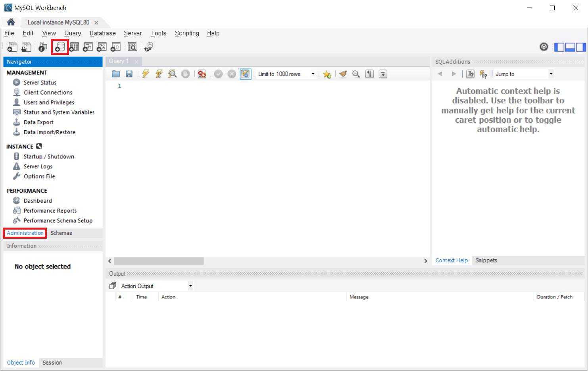588x371 pixels.
Task: Get context help for the caret position
Action: coord(471,74)
